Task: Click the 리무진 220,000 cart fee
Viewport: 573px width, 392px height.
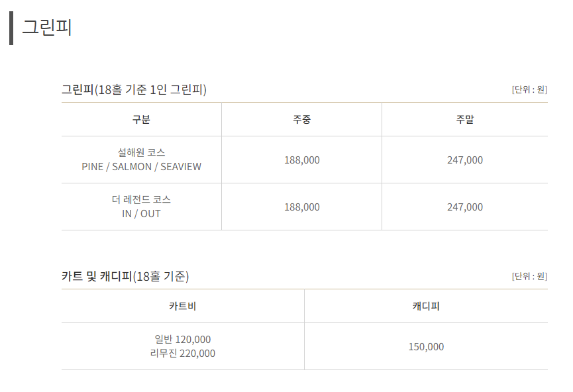Action: (183, 354)
